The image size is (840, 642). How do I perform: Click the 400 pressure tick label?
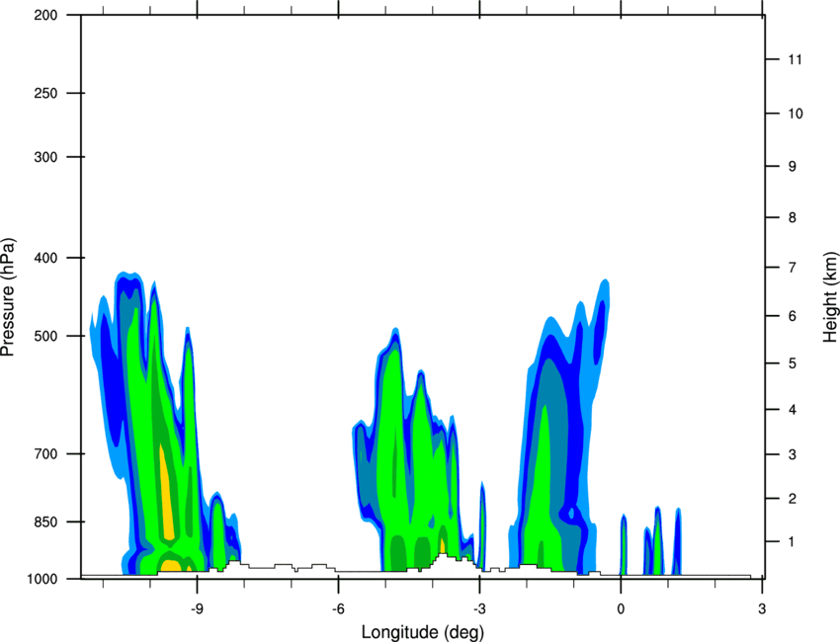pyautogui.click(x=45, y=258)
